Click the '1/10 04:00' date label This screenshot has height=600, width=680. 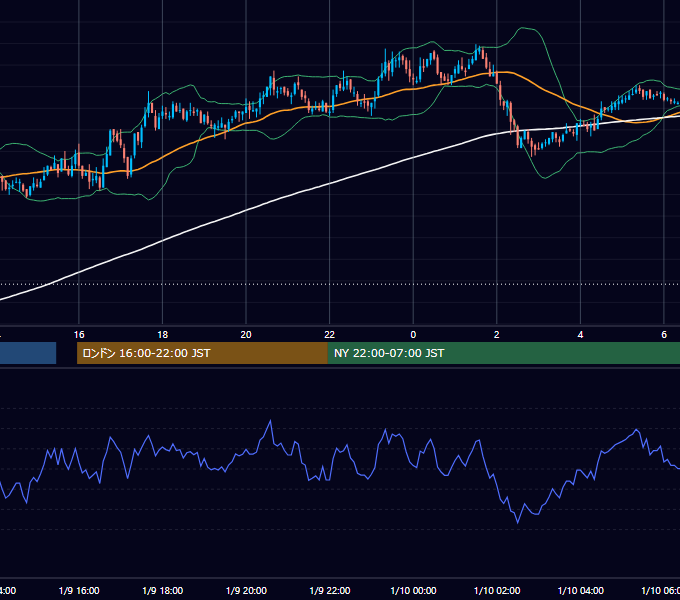click(x=581, y=590)
